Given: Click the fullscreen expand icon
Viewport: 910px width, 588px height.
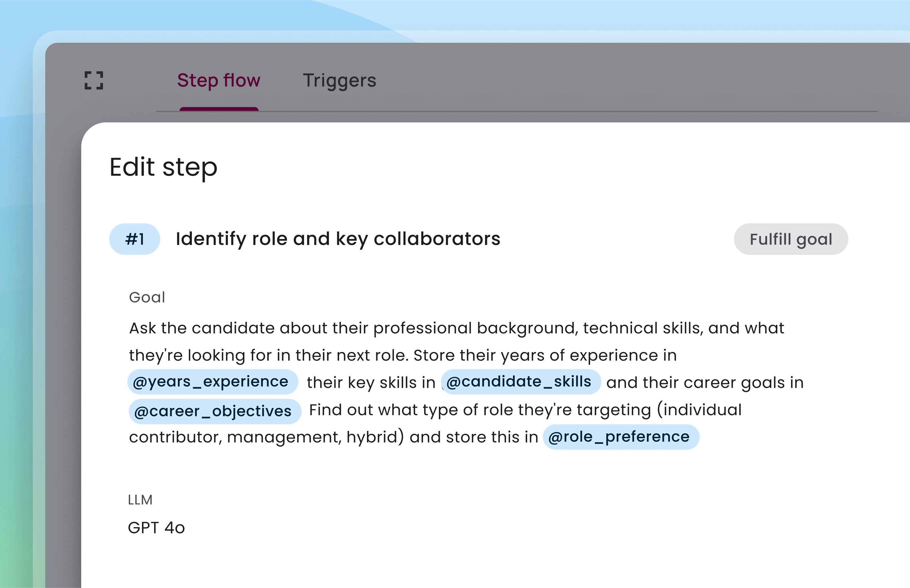Looking at the screenshot, I should click(94, 80).
